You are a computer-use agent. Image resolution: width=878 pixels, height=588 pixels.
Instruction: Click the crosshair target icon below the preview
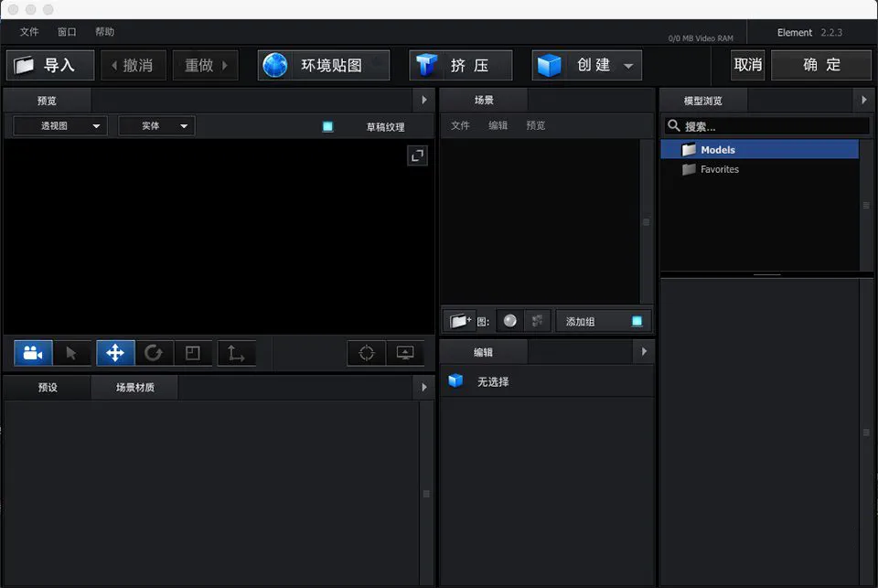[x=367, y=353]
